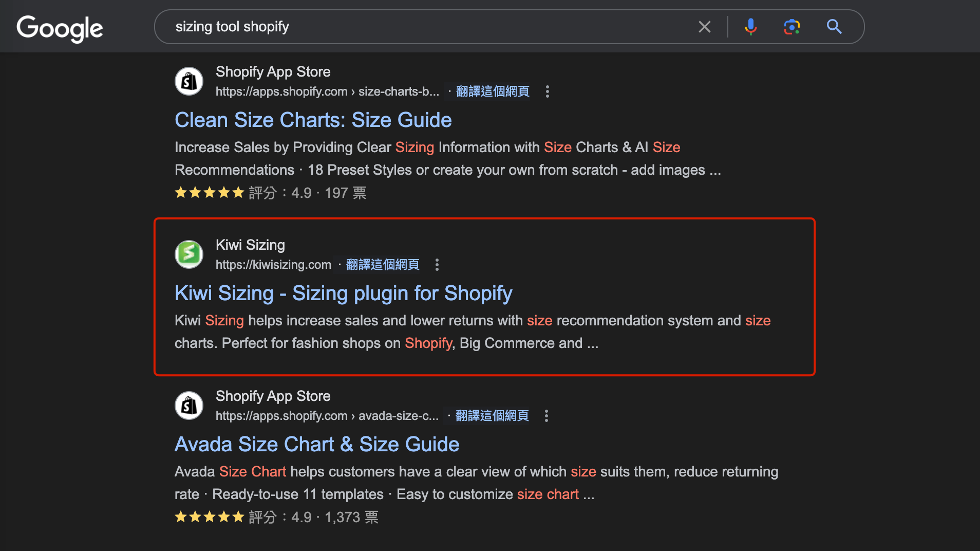Click the Kiwi Sizing green favicon
980x551 pixels.
click(x=189, y=254)
